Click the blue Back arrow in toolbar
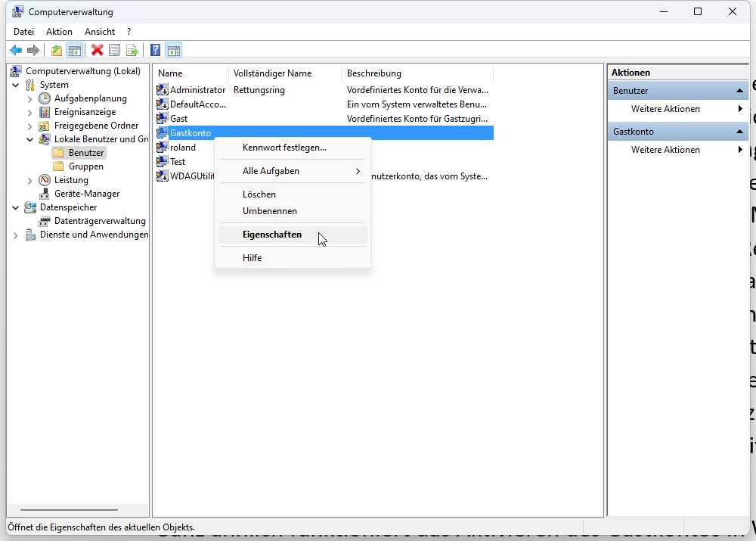 click(16, 51)
